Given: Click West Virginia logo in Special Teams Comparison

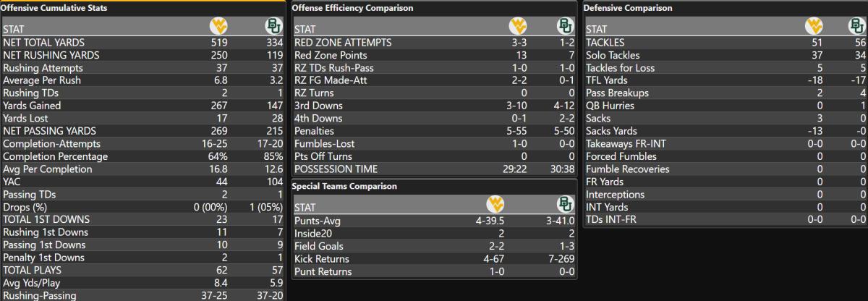Looking at the screenshot, I should click(x=516, y=204).
